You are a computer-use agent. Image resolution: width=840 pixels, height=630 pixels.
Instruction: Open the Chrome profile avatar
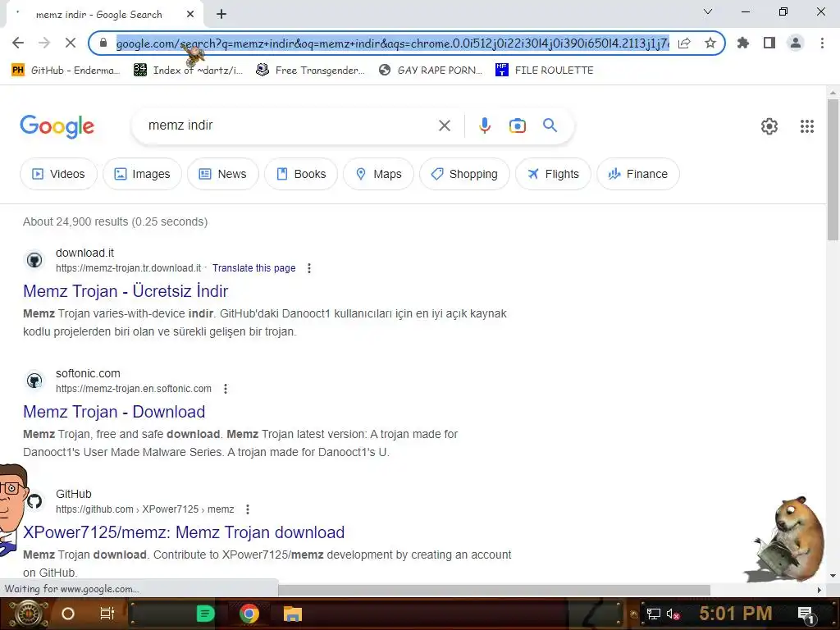796,43
